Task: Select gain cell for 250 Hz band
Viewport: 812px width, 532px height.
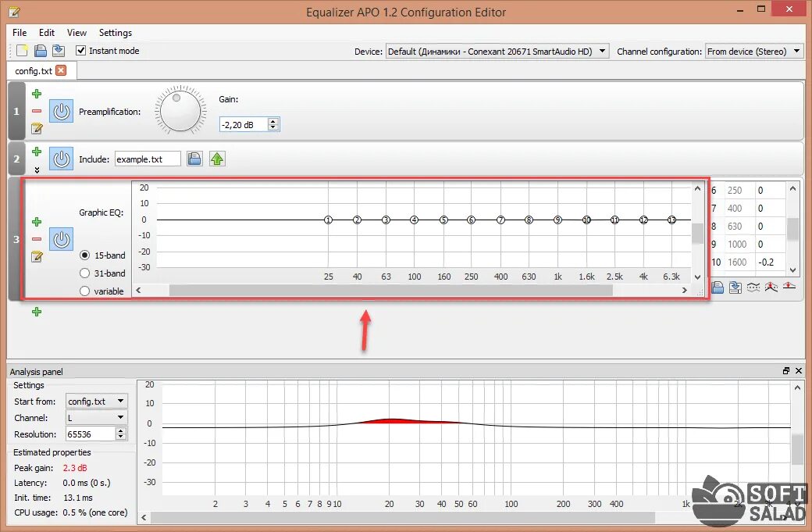Action: [771, 190]
